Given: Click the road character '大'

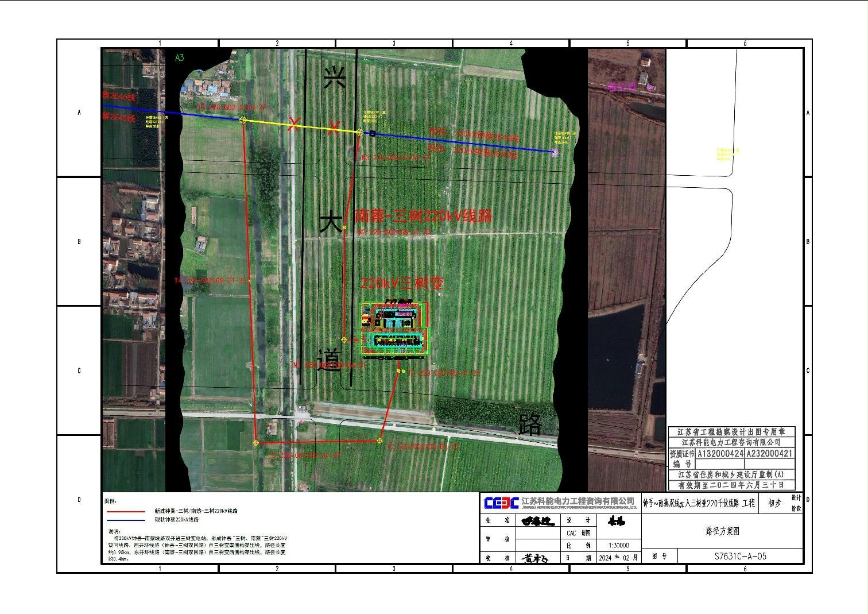Looking at the screenshot, I should tap(331, 222).
